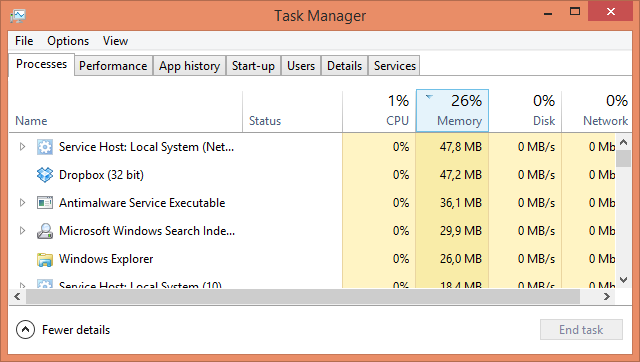
Task: Select the Dropbox (32 bit) process name
Action: pyautogui.click(x=101, y=175)
